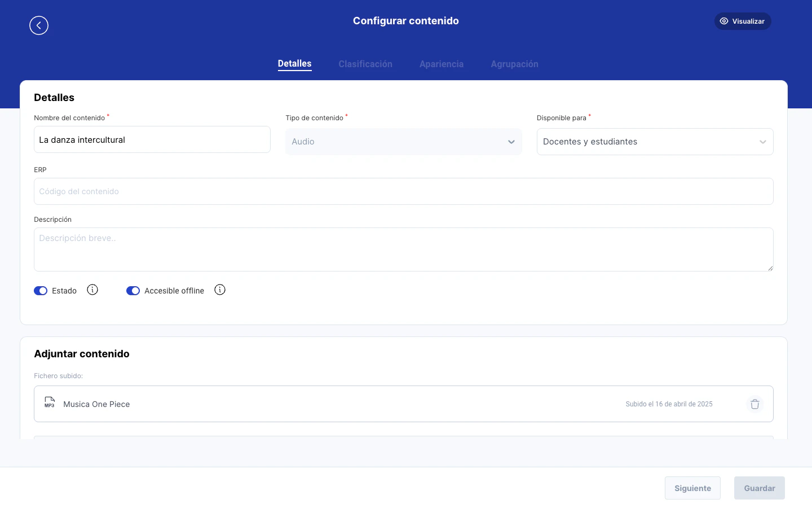Click the eye icon in the Visualizar button
The width and height of the screenshot is (812, 508).
[x=724, y=21]
